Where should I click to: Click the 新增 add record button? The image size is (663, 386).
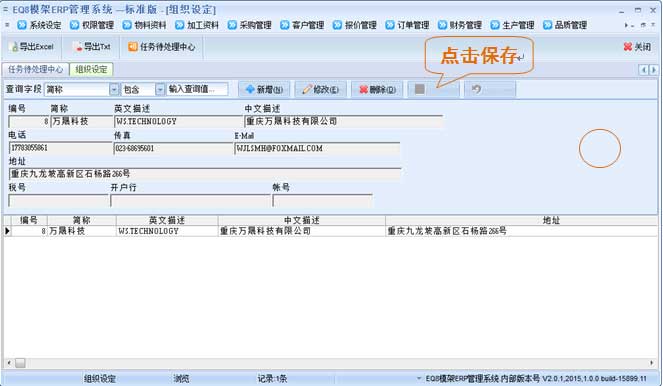tap(264, 89)
